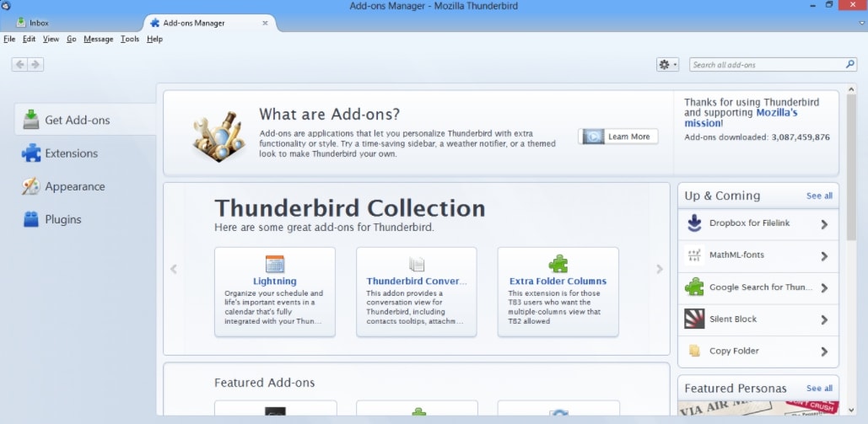Expand Copy Folder arrow
Image resolution: width=868 pixels, height=424 pixels.
pos(824,352)
